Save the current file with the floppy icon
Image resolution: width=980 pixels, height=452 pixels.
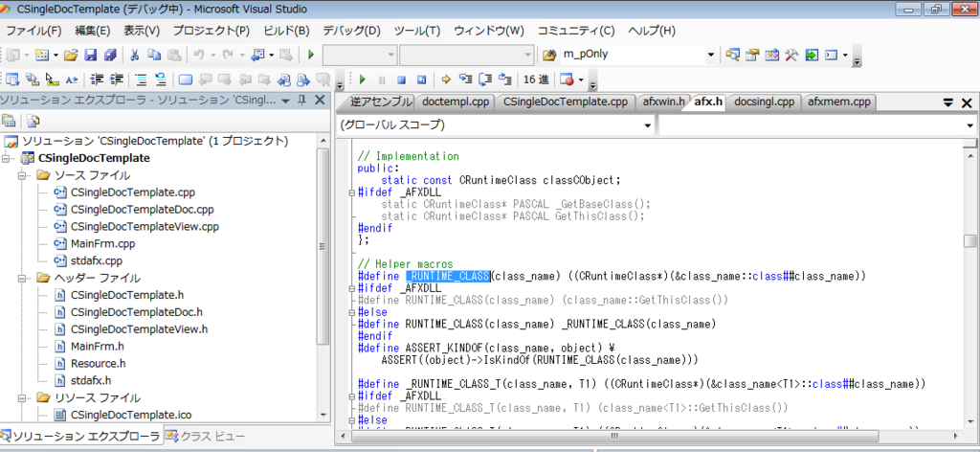point(91,55)
